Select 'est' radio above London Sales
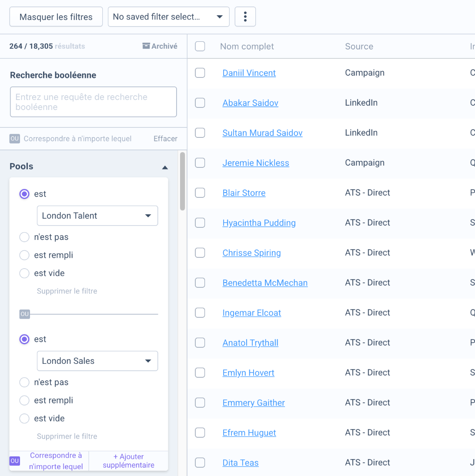 point(24,339)
